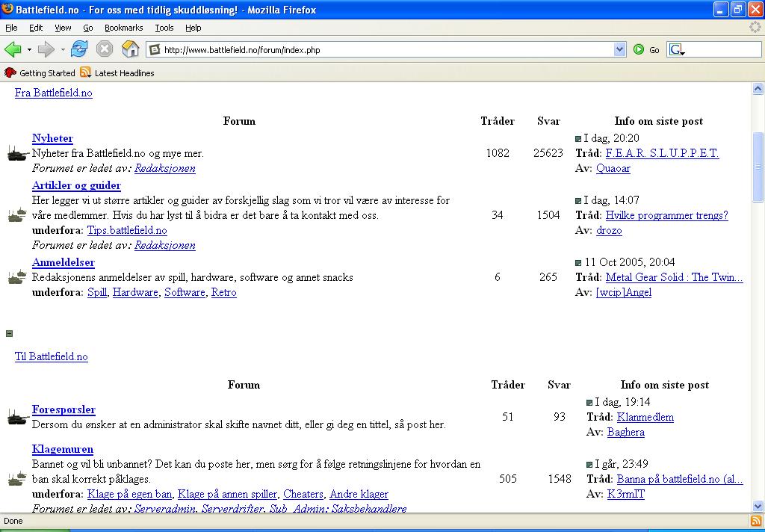Click the site favicon in address bar
765x532 pixels.
pyautogui.click(x=155, y=49)
